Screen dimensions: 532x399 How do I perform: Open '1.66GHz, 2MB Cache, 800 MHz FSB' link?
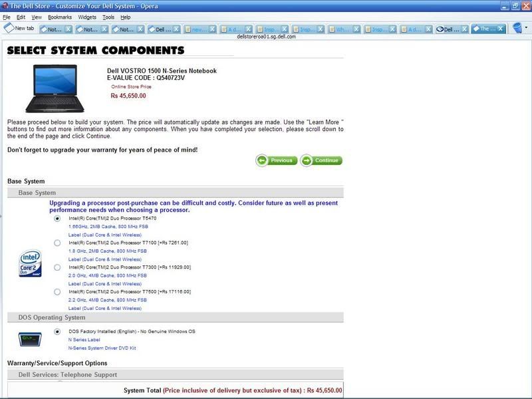108,227
